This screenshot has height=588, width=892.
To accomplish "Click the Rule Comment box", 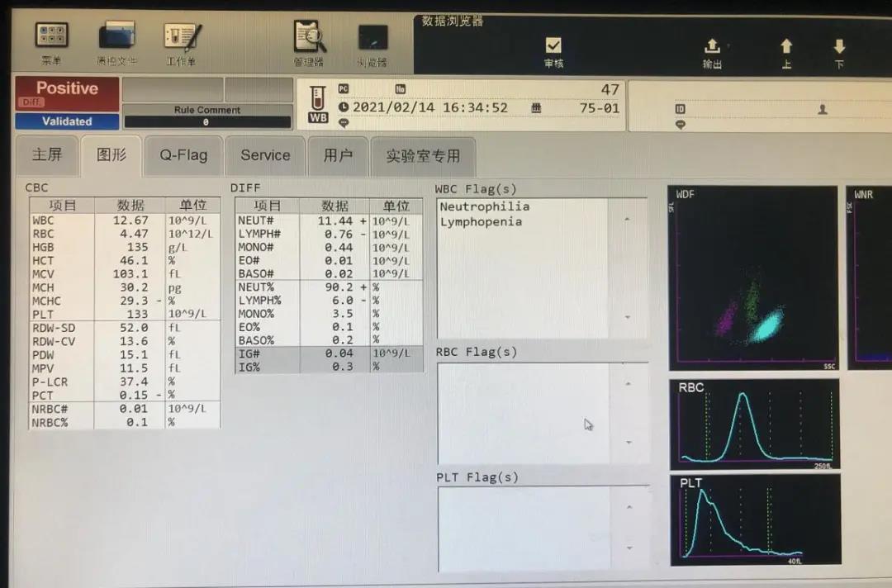I will (x=207, y=116).
